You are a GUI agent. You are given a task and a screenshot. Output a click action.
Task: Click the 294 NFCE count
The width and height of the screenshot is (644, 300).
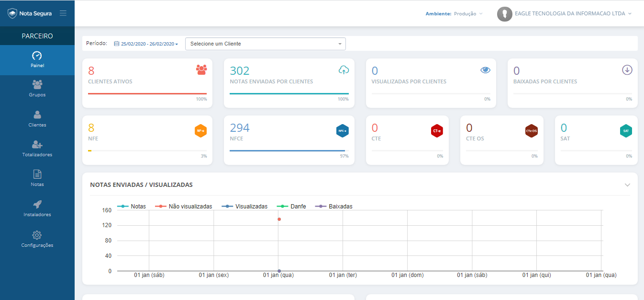240,127
